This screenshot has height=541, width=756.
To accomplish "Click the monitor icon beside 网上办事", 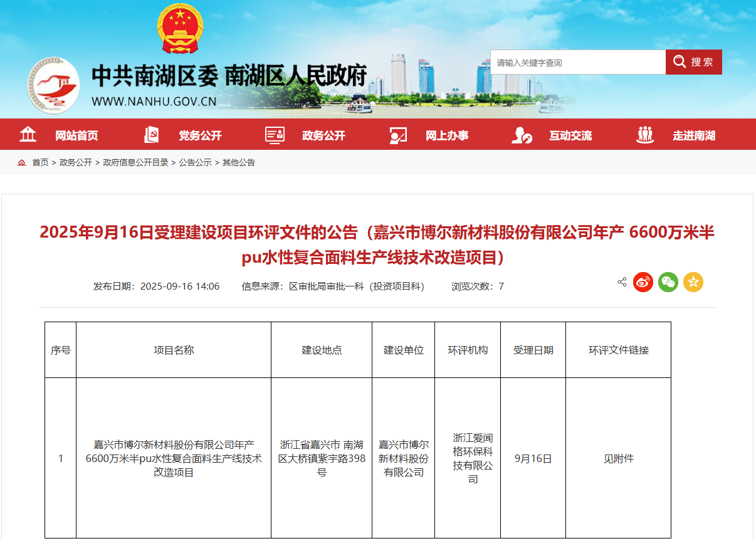I will tap(398, 135).
